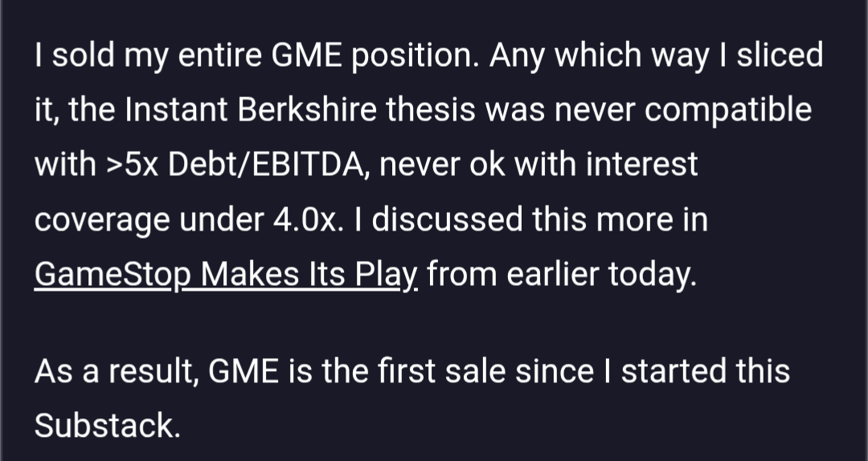Click the word "discussed" in the paragraph

click(x=447, y=220)
